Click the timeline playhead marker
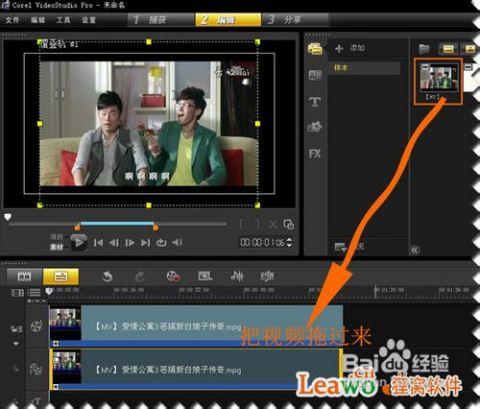Screen dimensions: 480x409 tap(49, 291)
